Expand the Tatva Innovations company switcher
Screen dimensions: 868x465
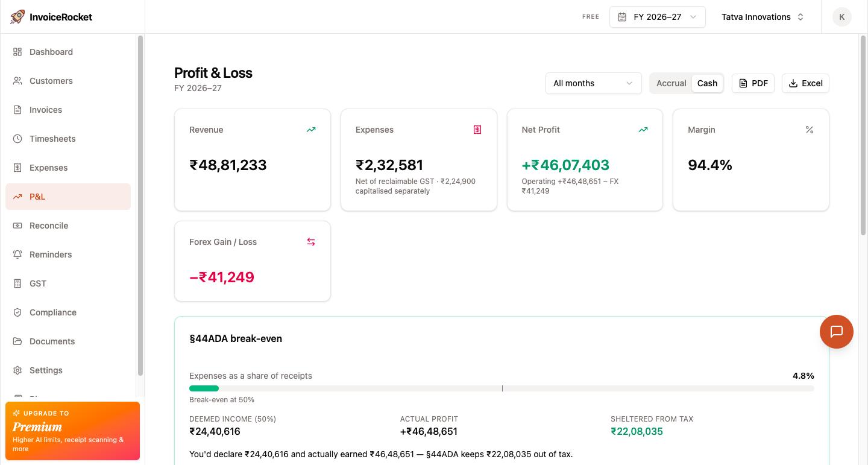click(x=763, y=17)
